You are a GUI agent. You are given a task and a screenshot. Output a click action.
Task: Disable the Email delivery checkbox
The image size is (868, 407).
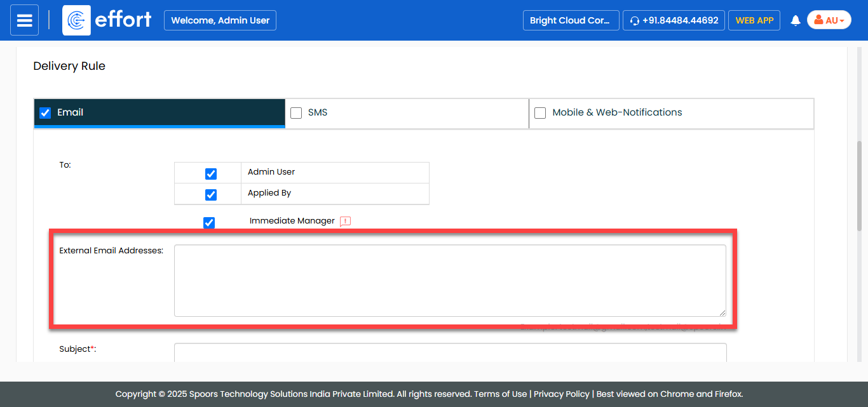(45, 113)
